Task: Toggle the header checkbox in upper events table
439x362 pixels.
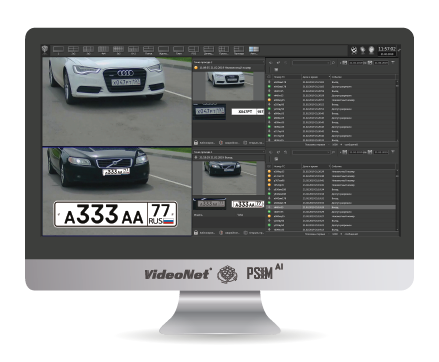Action: pyautogui.click(x=269, y=77)
